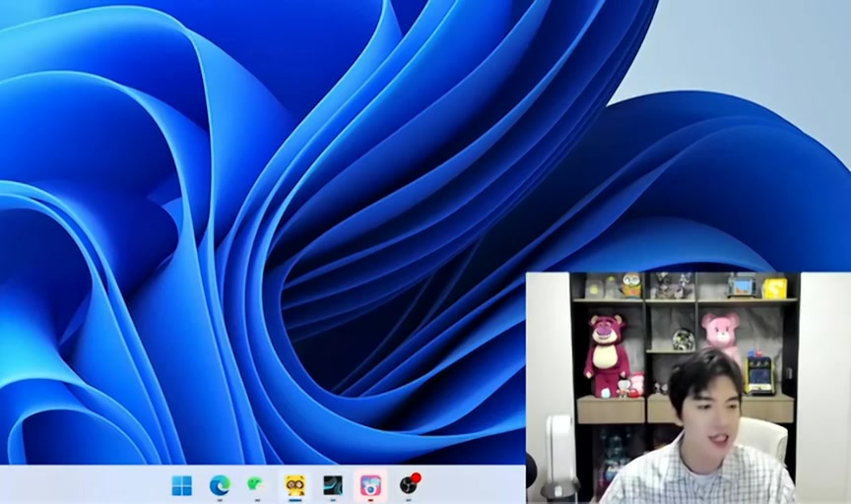The width and height of the screenshot is (851, 504).
Task: Click the pink bear figure on the shelf
Action: tap(721, 333)
